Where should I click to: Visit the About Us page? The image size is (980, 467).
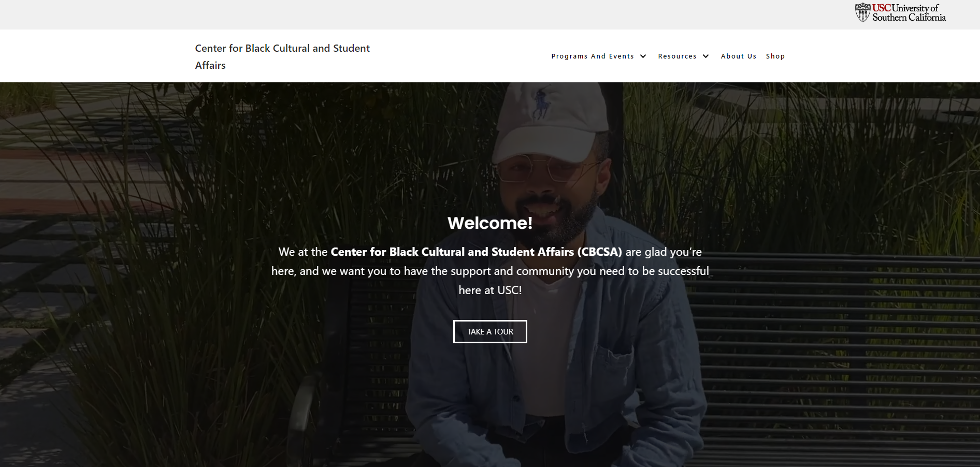pyautogui.click(x=738, y=56)
